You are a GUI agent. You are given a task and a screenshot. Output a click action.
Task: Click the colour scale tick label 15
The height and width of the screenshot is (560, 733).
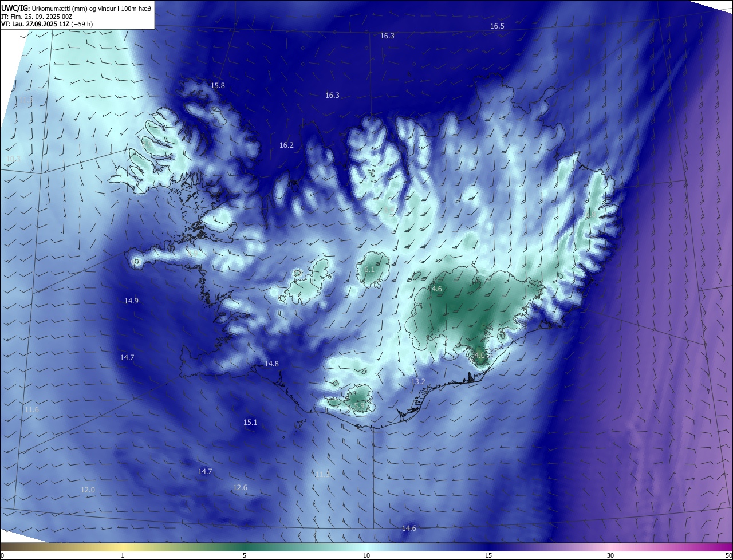point(488,555)
